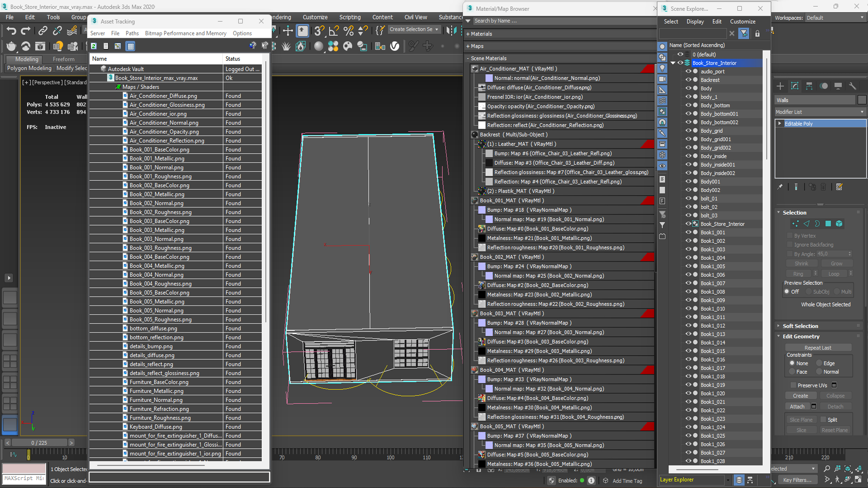Select the Link tool (chain icon)
This screenshot has height=488, width=868.
pyautogui.click(x=42, y=31)
